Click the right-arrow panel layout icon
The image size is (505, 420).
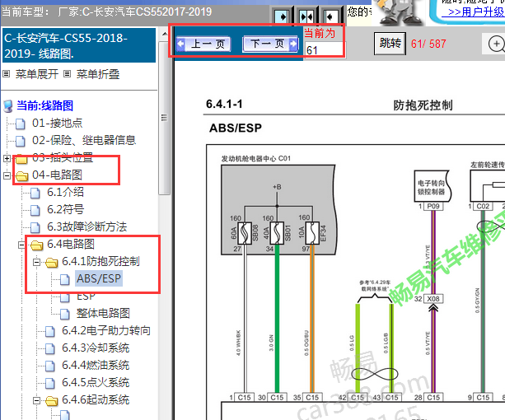(x=282, y=16)
